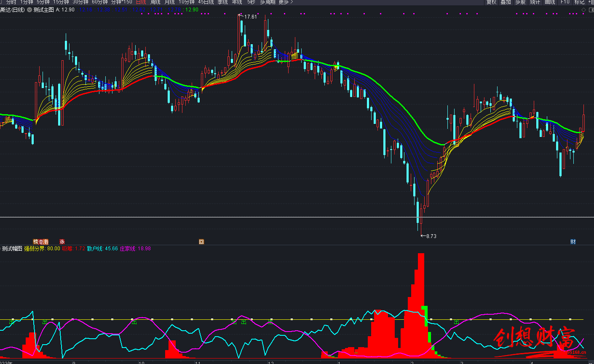Viewport: 594px width, 364px height.
Task: Click the 榜港激 info tag
Action: click(x=41, y=242)
